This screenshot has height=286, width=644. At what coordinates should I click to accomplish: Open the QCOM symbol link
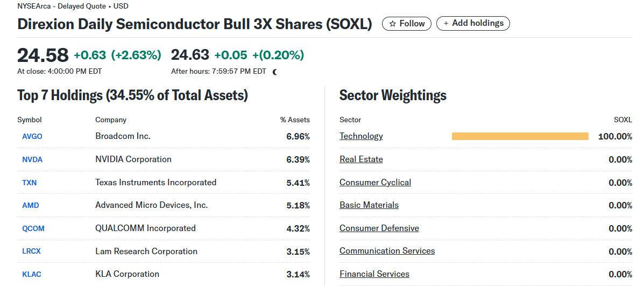point(33,228)
